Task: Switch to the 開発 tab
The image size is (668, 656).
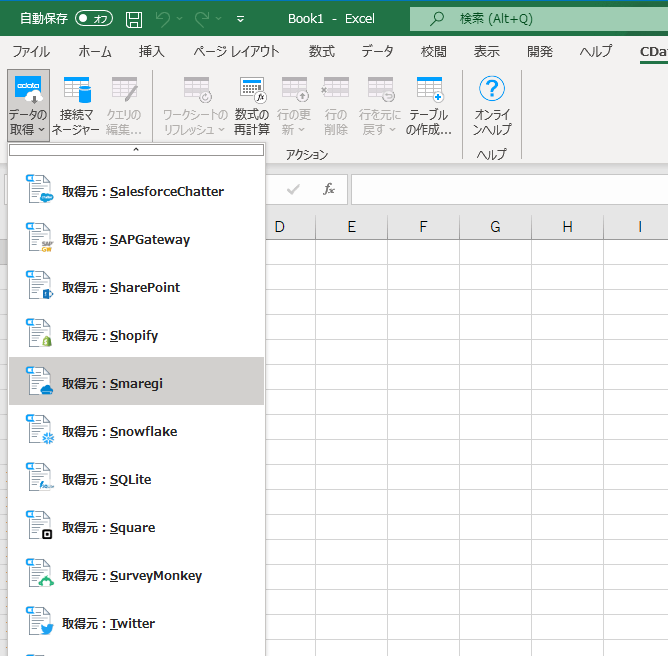Action: tap(540, 52)
